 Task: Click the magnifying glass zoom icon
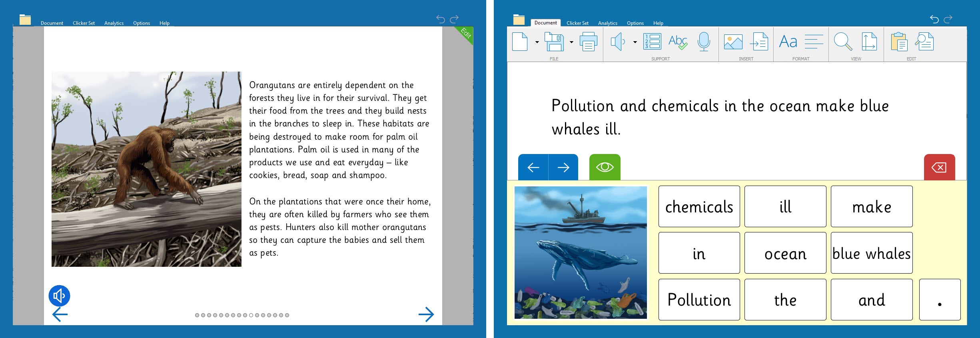(x=842, y=42)
